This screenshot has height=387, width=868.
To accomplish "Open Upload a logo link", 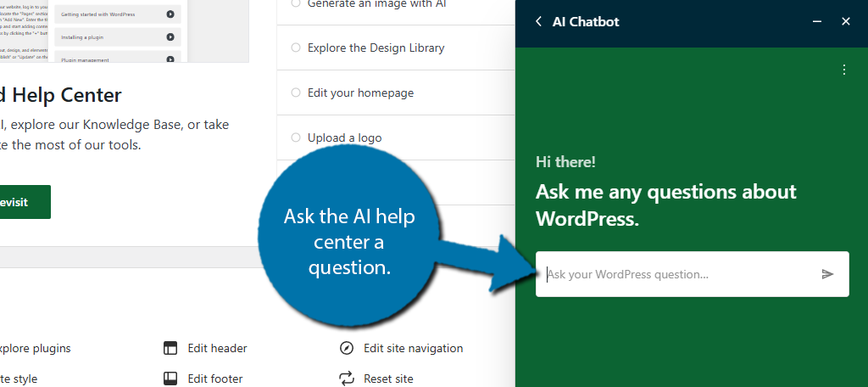I will click(x=344, y=137).
